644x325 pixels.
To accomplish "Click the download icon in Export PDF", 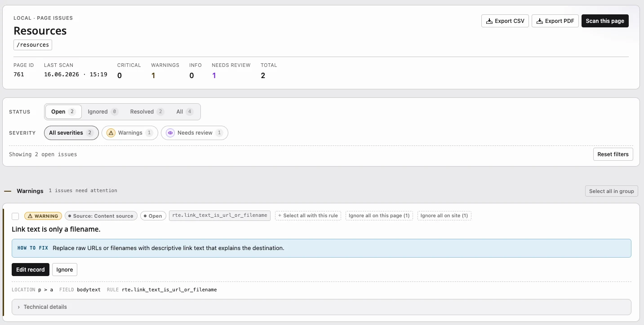I will [539, 21].
